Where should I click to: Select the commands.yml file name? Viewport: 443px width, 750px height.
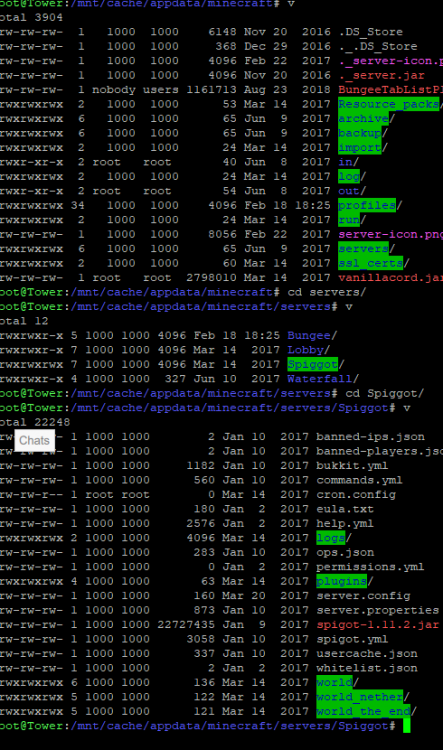pos(359,480)
